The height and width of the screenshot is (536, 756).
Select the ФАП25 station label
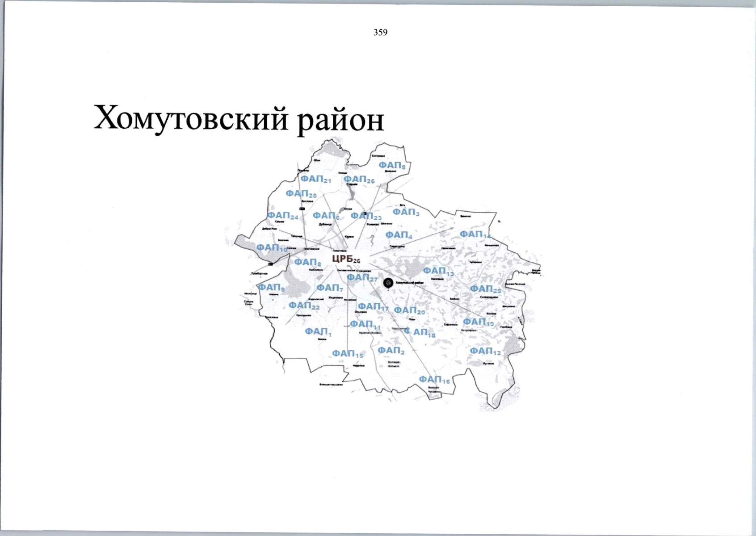pos(487,289)
